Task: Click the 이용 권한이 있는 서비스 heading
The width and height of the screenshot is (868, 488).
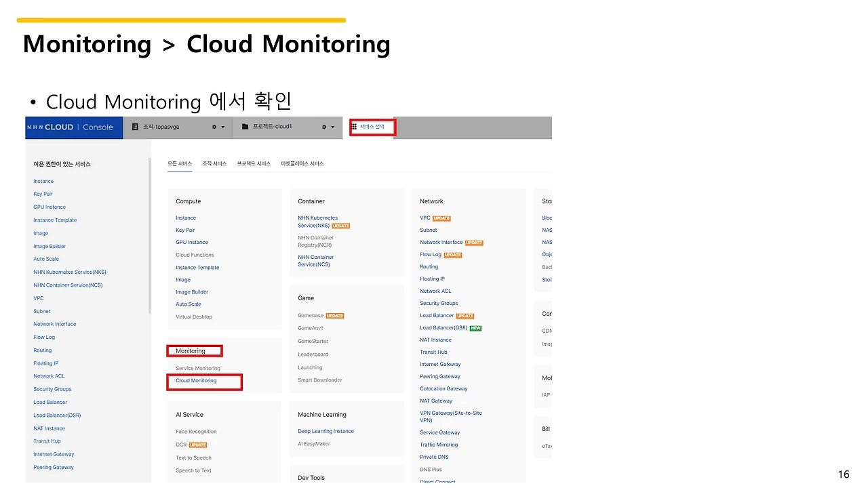Action: click(x=62, y=164)
